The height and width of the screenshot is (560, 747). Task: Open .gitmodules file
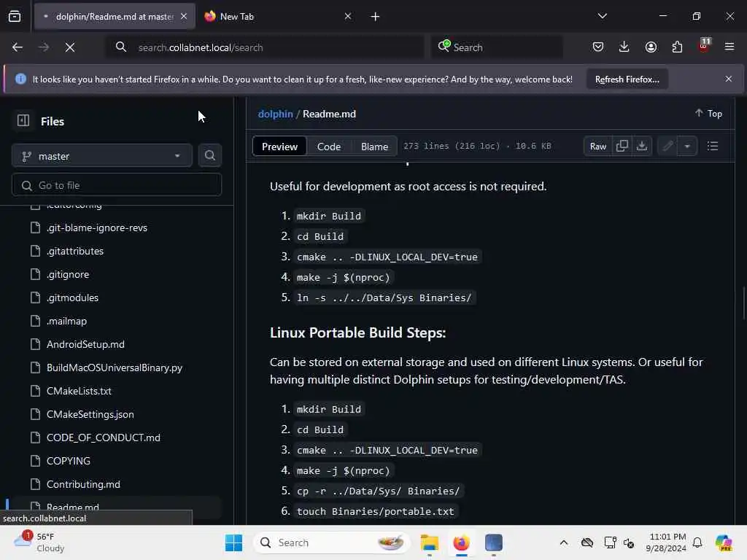[72, 297]
